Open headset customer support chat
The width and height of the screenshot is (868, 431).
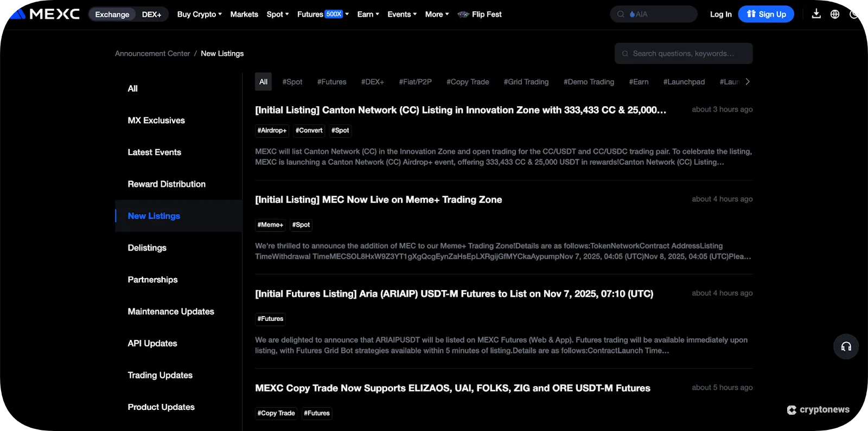846,346
